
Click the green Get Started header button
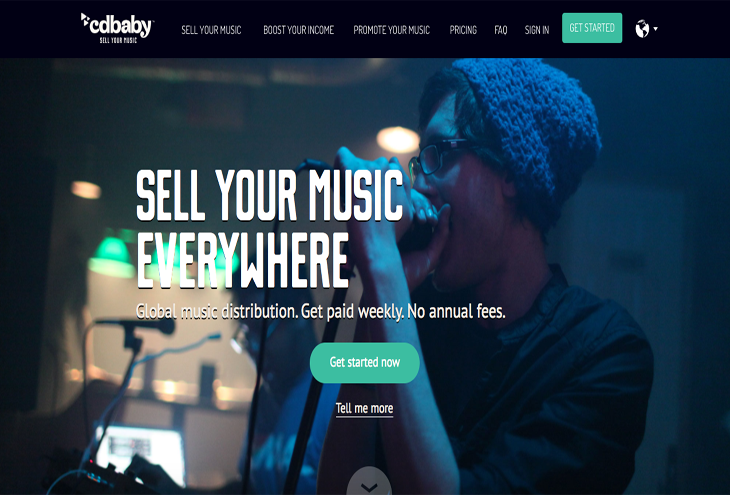pyautogui.click(x=592, y=28)
